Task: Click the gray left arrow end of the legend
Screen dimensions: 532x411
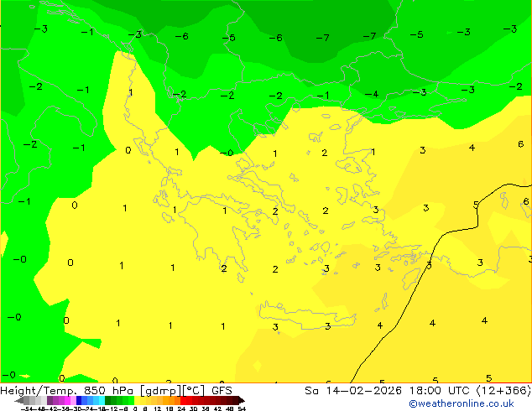Action: [x=19, y=400]
